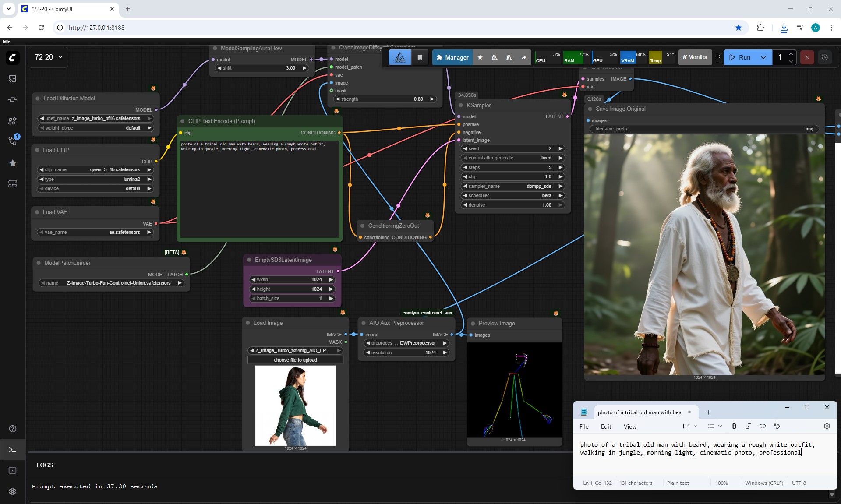The width and height of the screenshot is (841, 504).
Task: Click the share arrow icon in Manager toolbar
Action: point(524,57)
